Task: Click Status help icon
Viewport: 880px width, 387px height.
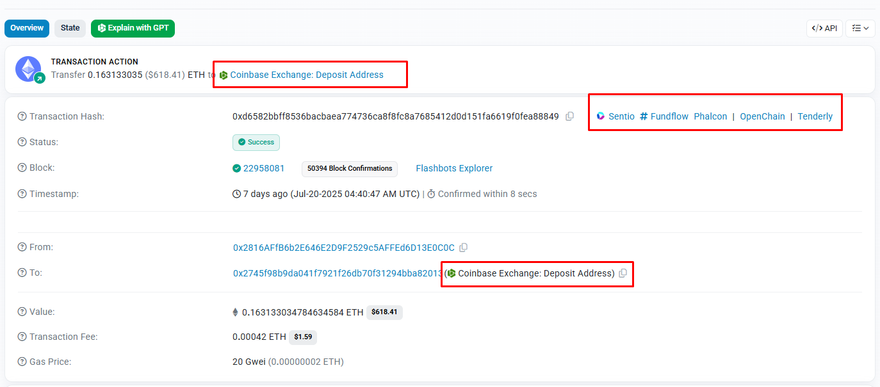Action: point(22,142)
